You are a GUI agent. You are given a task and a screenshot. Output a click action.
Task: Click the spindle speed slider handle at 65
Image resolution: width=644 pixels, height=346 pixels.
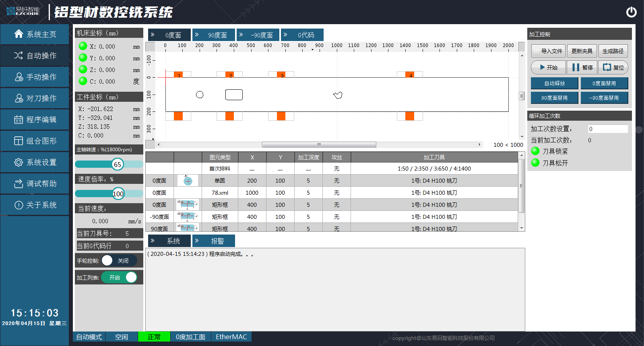[118, 164]
